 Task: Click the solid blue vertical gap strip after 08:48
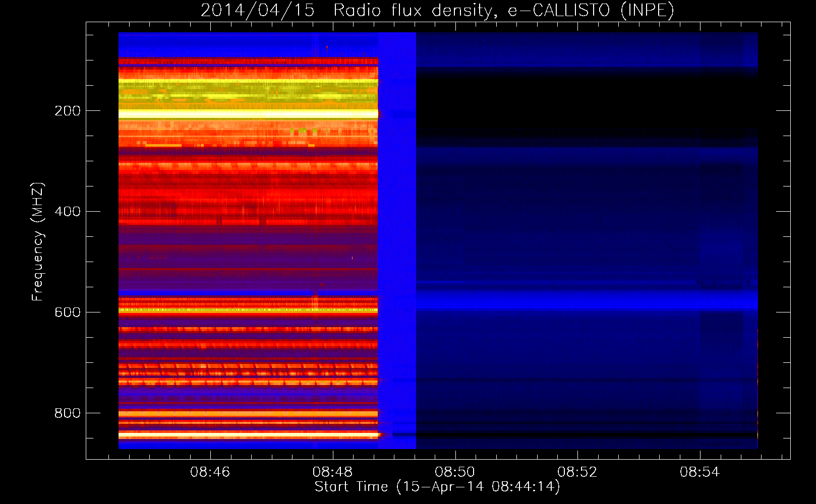397,241
